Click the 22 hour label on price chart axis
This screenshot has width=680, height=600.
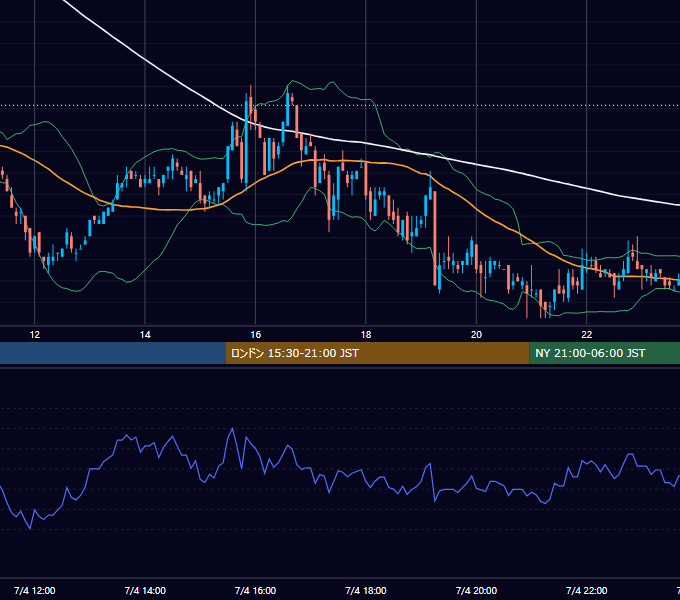(586, 335)
